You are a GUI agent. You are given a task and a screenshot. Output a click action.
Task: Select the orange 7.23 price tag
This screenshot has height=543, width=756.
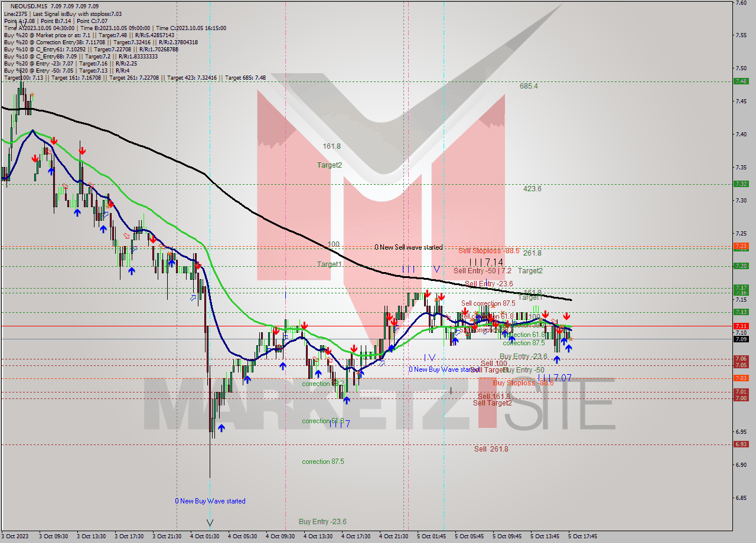point(741,246)
